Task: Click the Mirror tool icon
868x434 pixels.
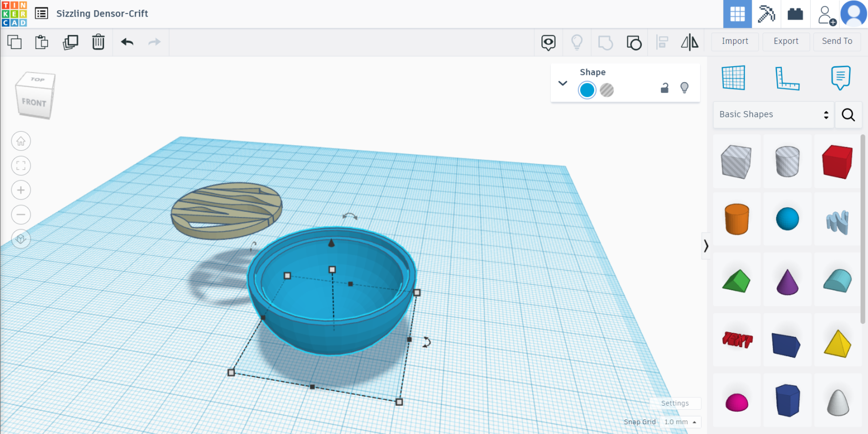Action: coord(690,42)
